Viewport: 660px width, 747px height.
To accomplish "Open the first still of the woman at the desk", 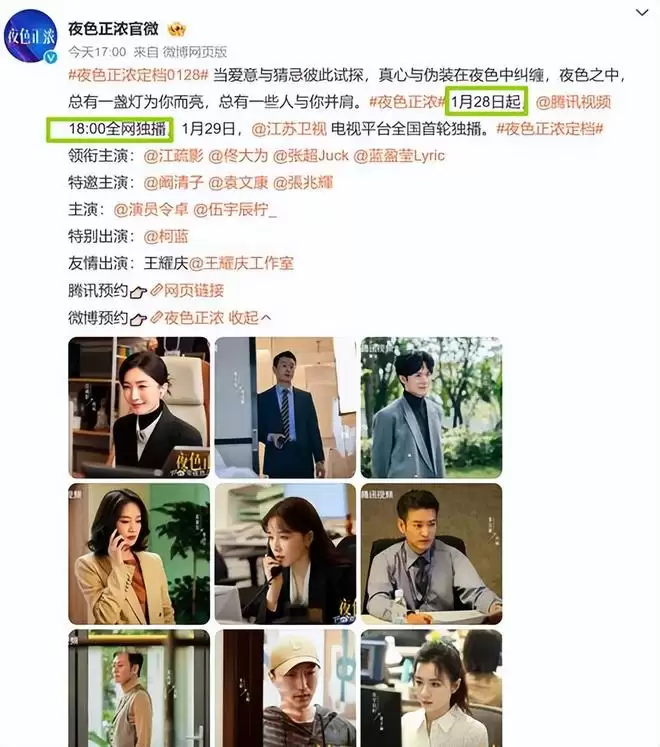I will click(x=139, y=407).
